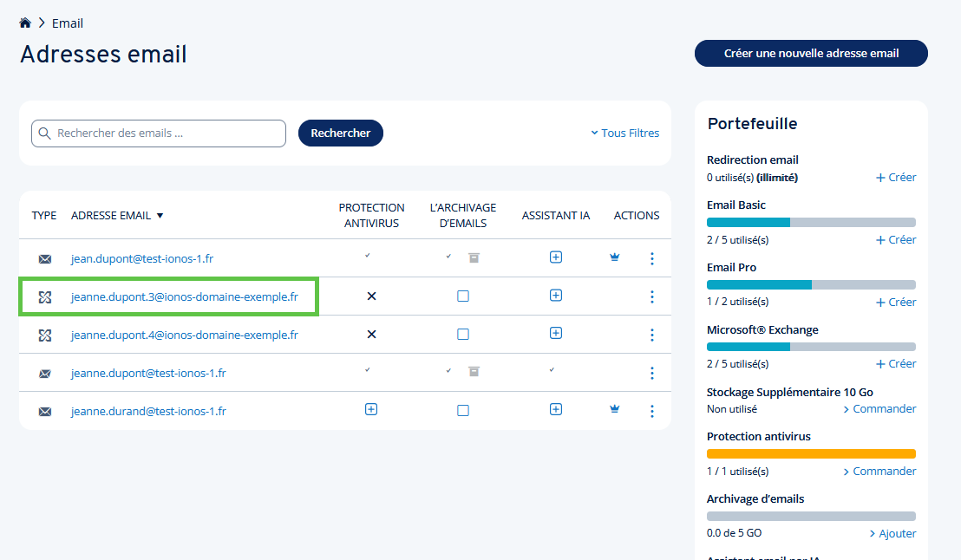Image resolution: width=961 pixels, height=560 pixels.
Task: Click the home icon in breadcrumb
Action: pyautogui.click(x=25, y=23)
